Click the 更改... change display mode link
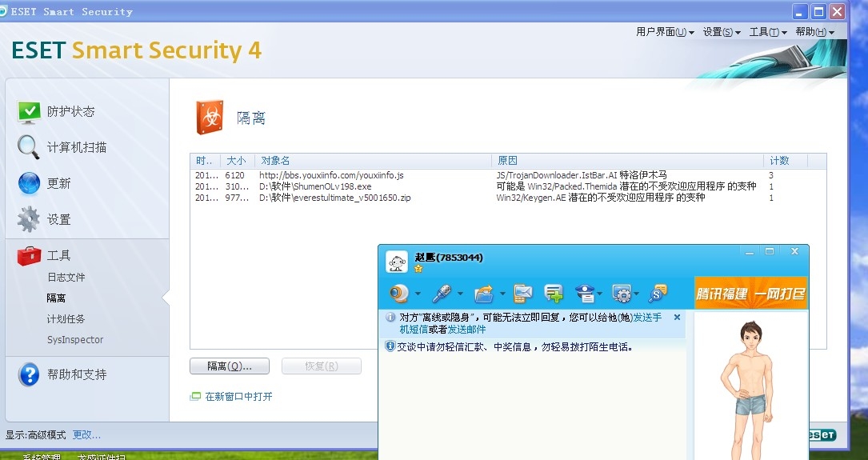Viewport: 868px width, 460px height. [86, 435]
